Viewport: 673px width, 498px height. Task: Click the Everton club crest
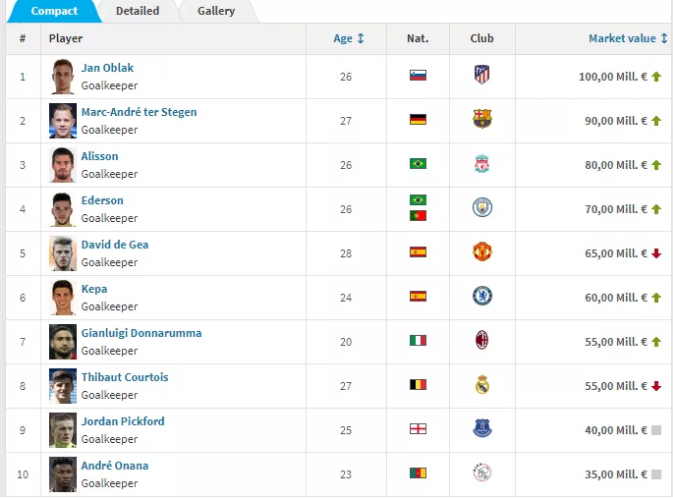(482, 428)
